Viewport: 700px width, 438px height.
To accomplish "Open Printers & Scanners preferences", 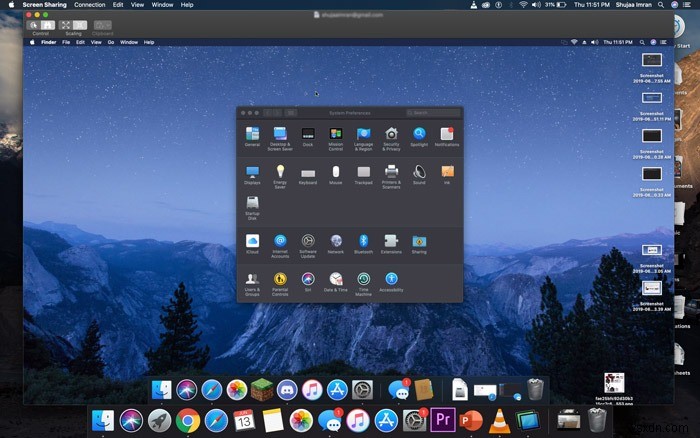I will (392, 176).
